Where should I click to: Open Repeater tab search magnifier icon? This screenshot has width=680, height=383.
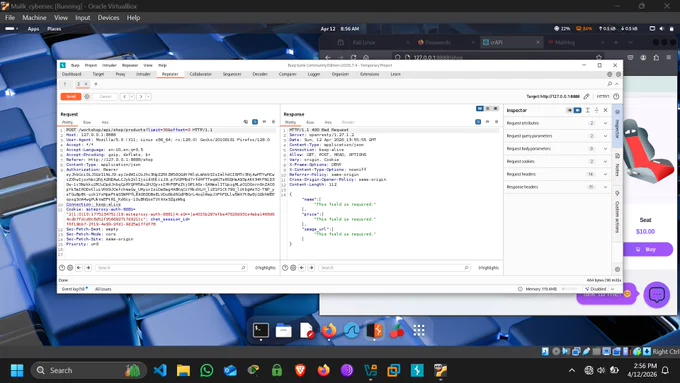[610, 84]
